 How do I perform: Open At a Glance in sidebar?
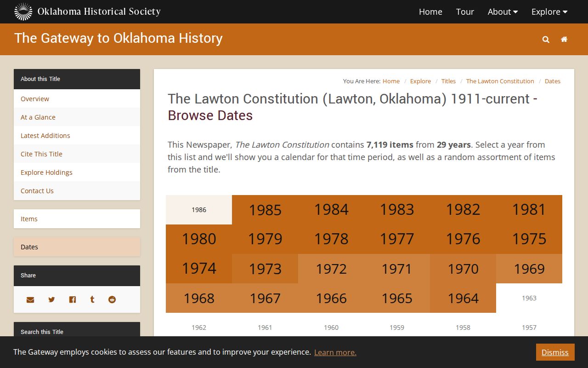pyautogui.click(x=77, y=117)
